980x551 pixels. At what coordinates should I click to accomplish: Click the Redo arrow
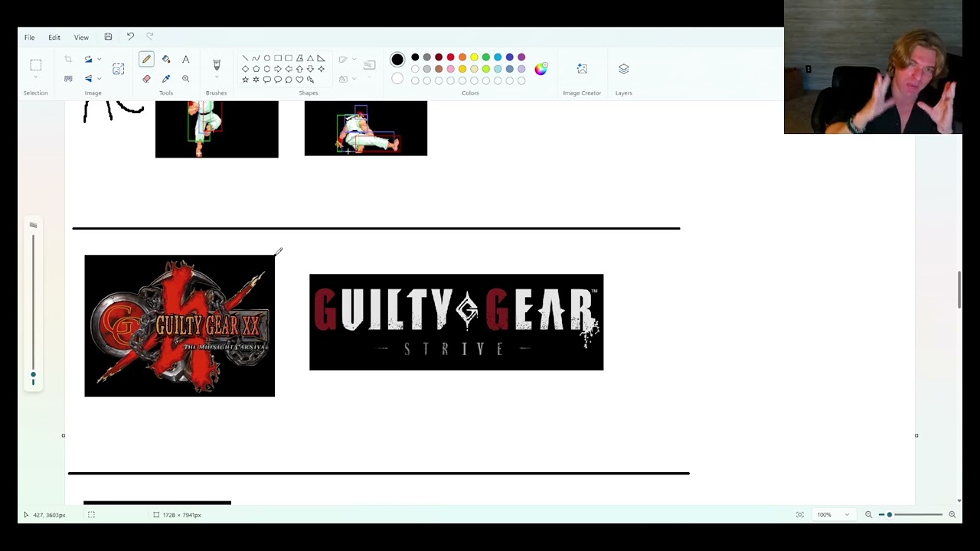coord(150,37)
